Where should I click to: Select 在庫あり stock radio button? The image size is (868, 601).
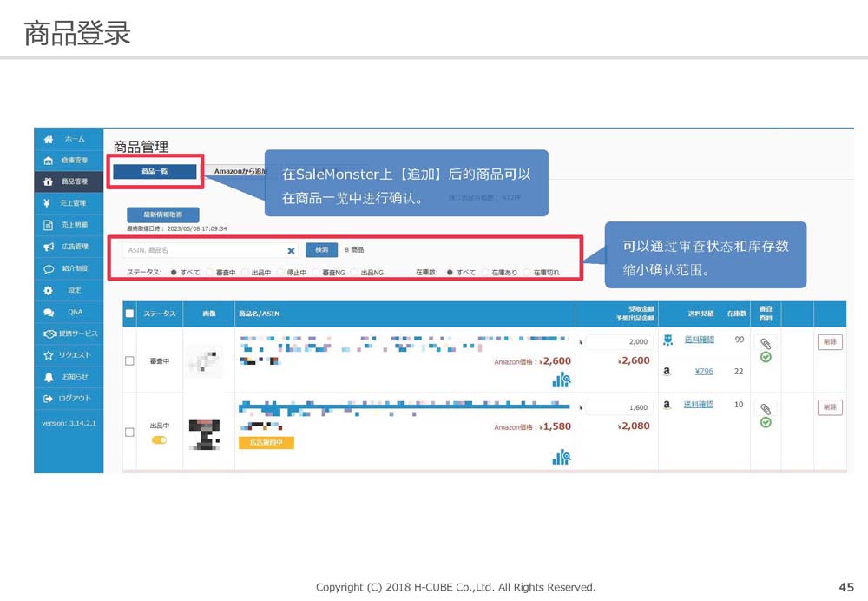pyautogui.click(x=485, y=273)
